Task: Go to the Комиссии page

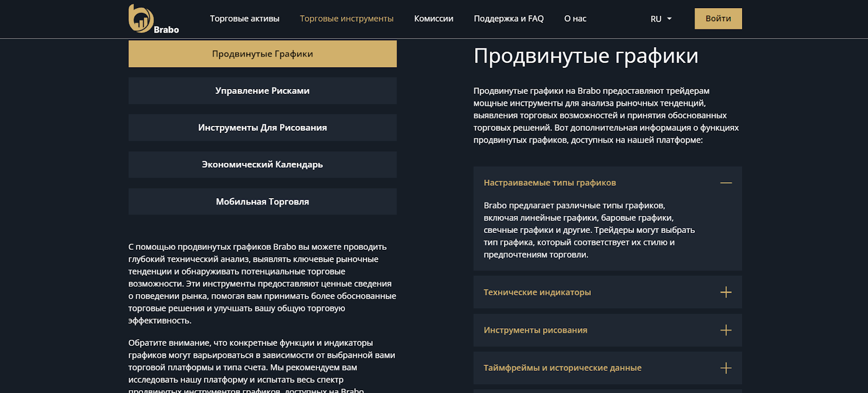Action: click(x=434, y=18)
